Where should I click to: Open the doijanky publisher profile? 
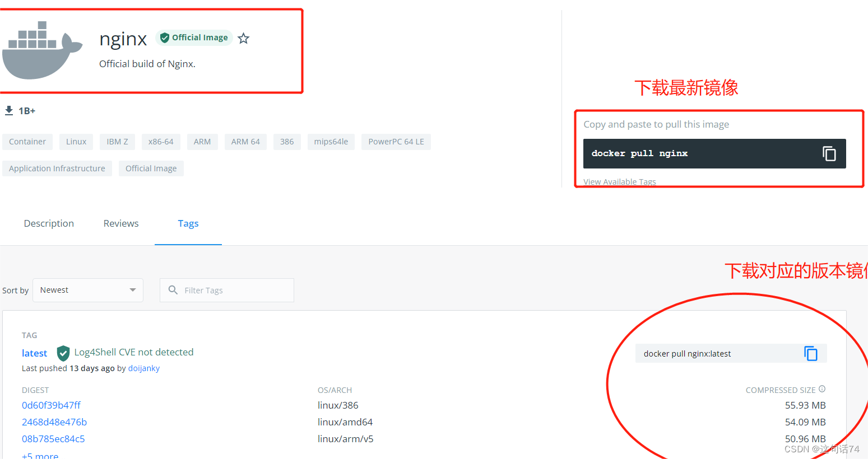143,368
